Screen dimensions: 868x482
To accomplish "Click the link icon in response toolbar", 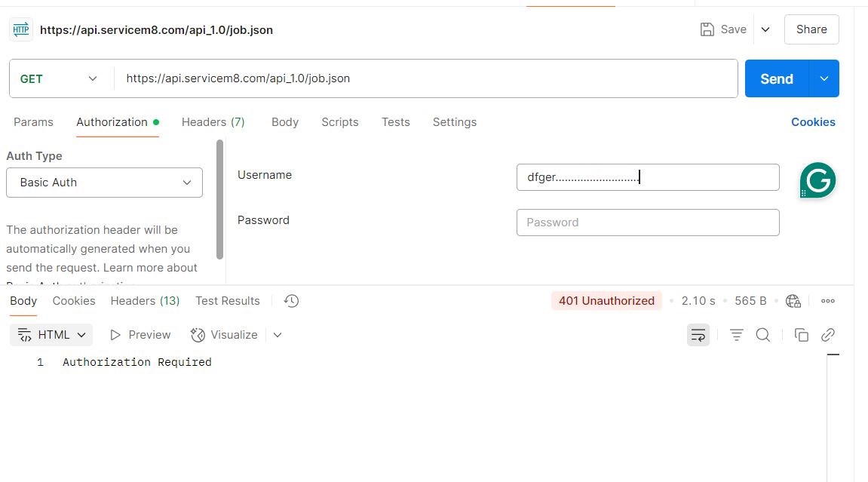I will click(827, 335).
